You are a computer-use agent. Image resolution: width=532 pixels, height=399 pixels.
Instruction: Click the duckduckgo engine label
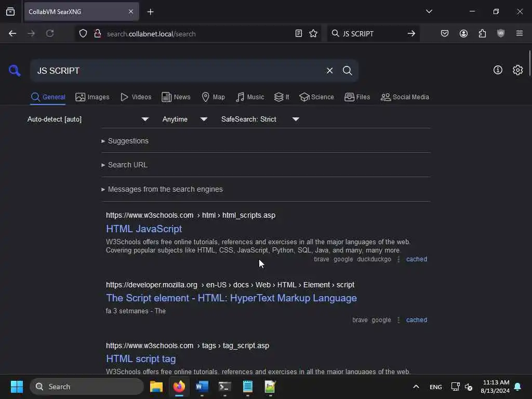click(x=374, y=259)
